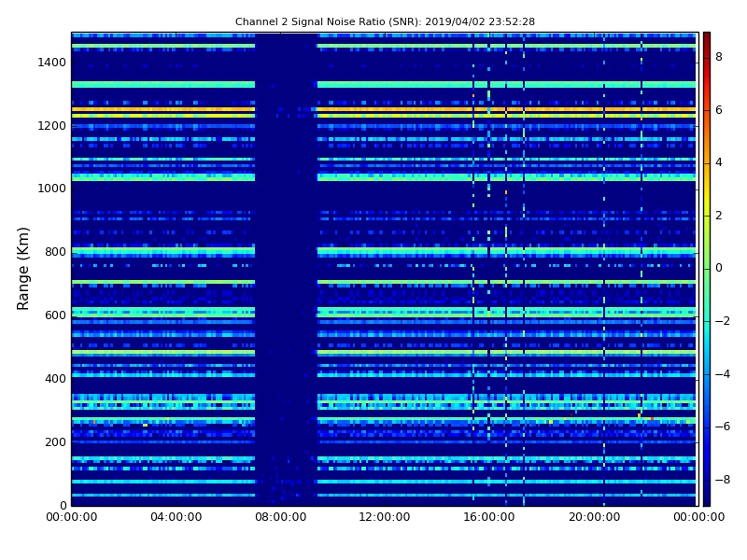Click the colorbar tick label −8
The width and height of the screenshot is (747, 560).
[723, 480]
